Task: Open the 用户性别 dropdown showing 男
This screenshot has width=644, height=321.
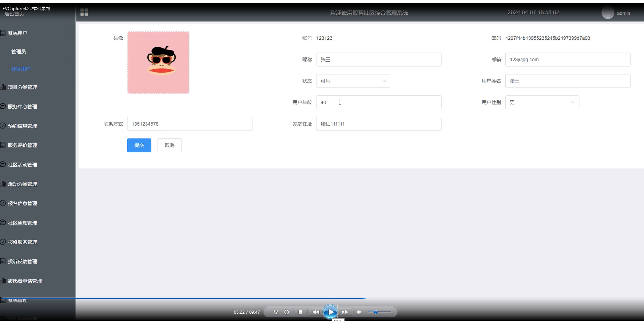Action: pyautogui.click(x=542, y=102)
